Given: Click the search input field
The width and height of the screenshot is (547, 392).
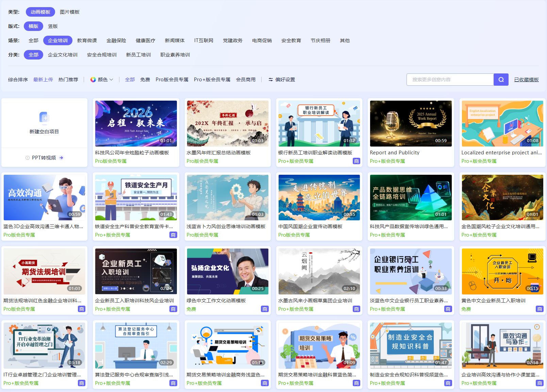Looking at the screenshot, I should click(450, 80).
